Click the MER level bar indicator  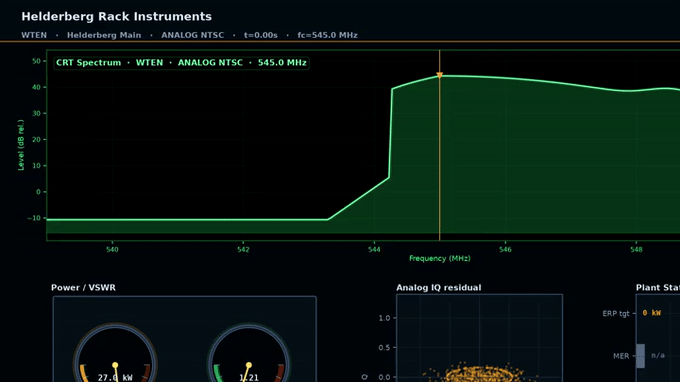pyautogui.click(x=641, y=356)
